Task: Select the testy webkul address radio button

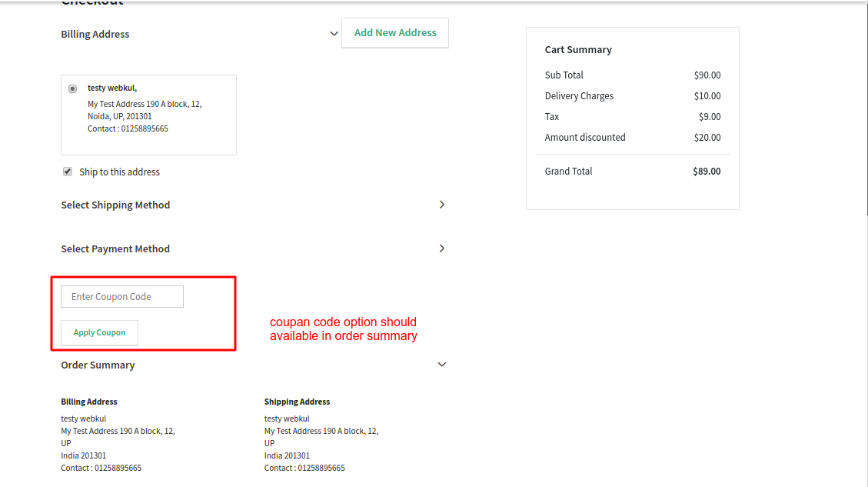Action: pos(72,88)
